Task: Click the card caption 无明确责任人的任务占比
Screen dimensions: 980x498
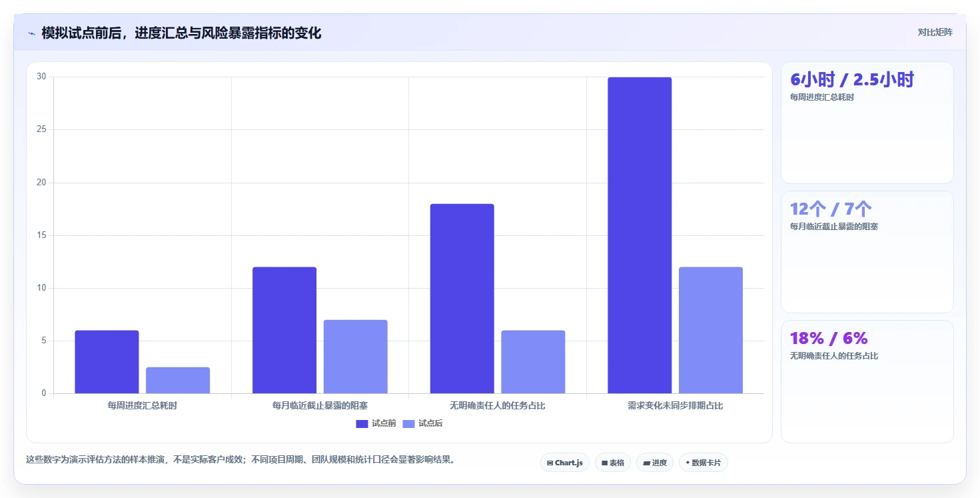Action: click(x=834, y=356)
